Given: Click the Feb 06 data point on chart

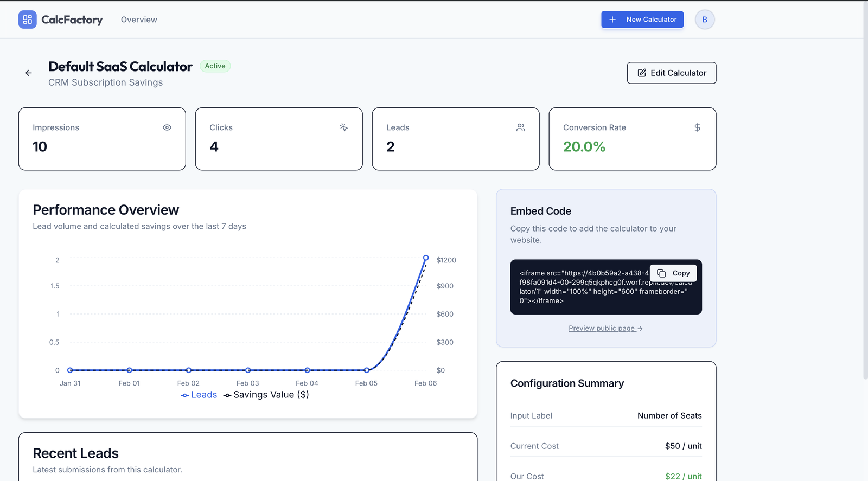Looking at the screenshot, I should 426,258.
